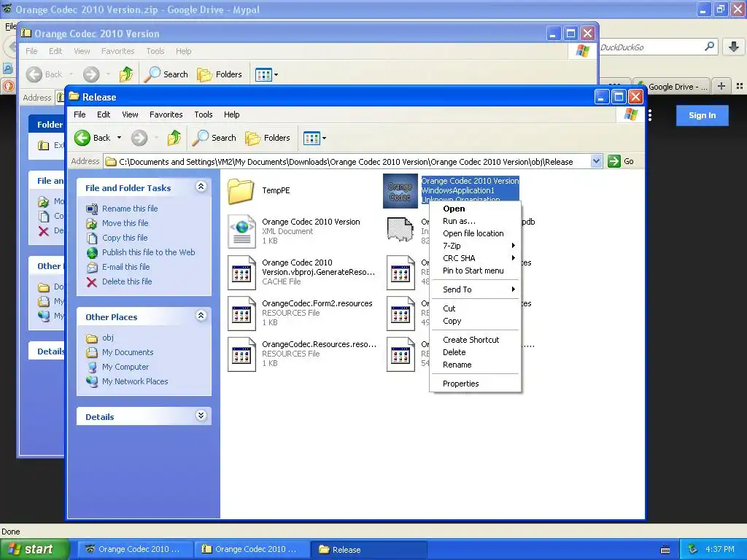The image size is (747, 560).
Task: Open the Help menu in Release window
Action: click(x=231, y=114)
